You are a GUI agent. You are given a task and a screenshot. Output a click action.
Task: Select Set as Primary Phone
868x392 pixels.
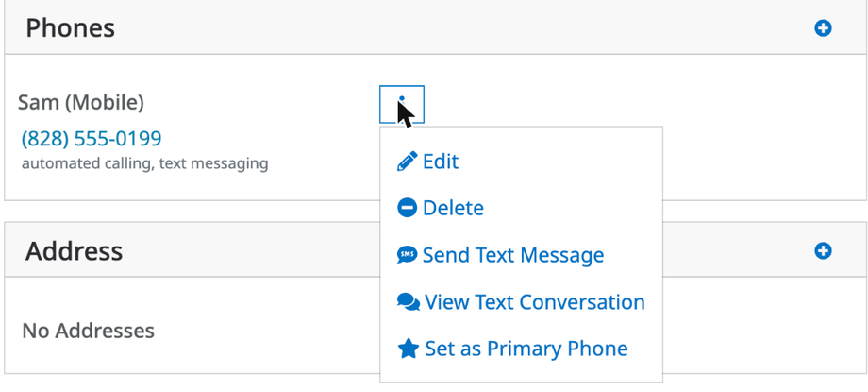point(512,349)
